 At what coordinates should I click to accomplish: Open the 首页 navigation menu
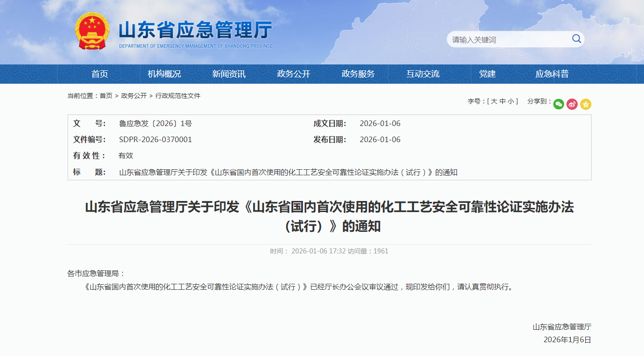(x=101, y=74)
